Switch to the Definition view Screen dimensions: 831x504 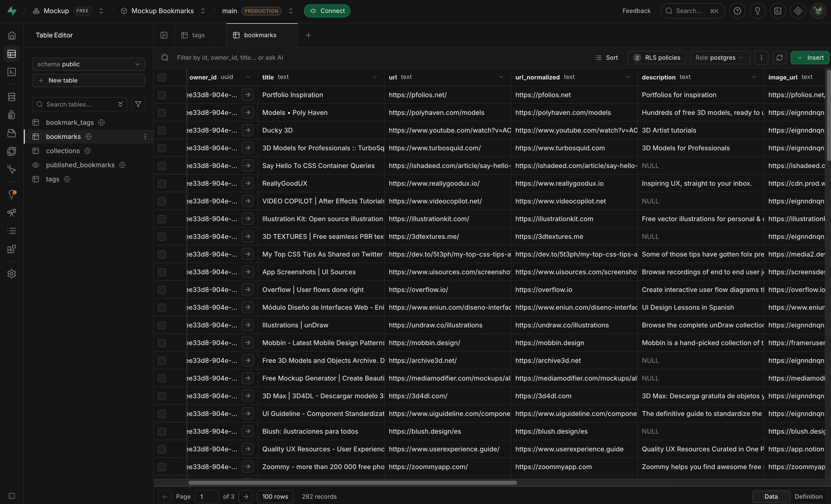point(808,496)
